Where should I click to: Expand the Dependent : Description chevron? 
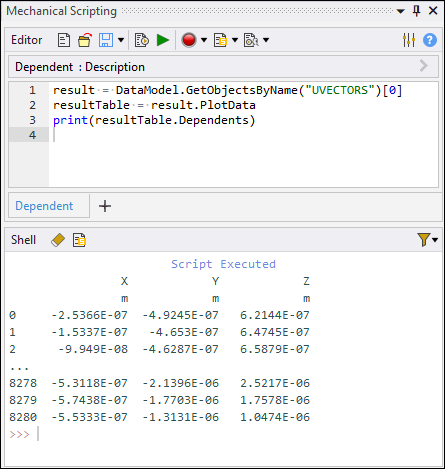click(x=424, y=66)
